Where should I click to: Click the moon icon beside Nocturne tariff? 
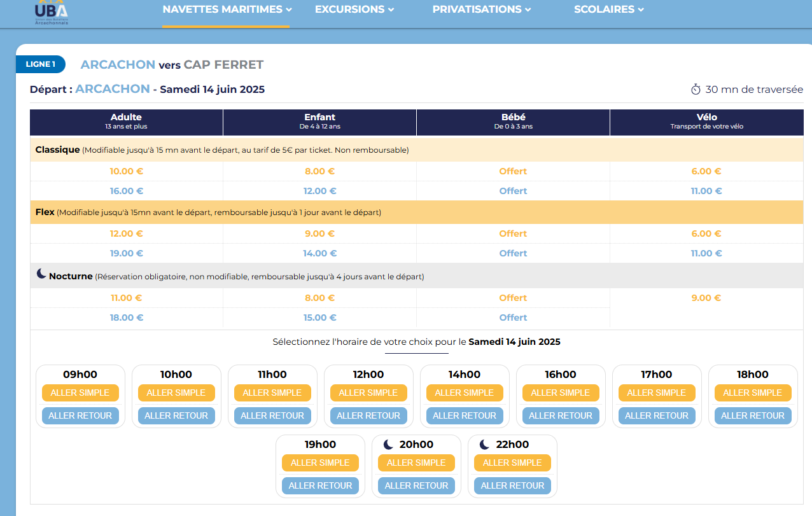point(41,274)
